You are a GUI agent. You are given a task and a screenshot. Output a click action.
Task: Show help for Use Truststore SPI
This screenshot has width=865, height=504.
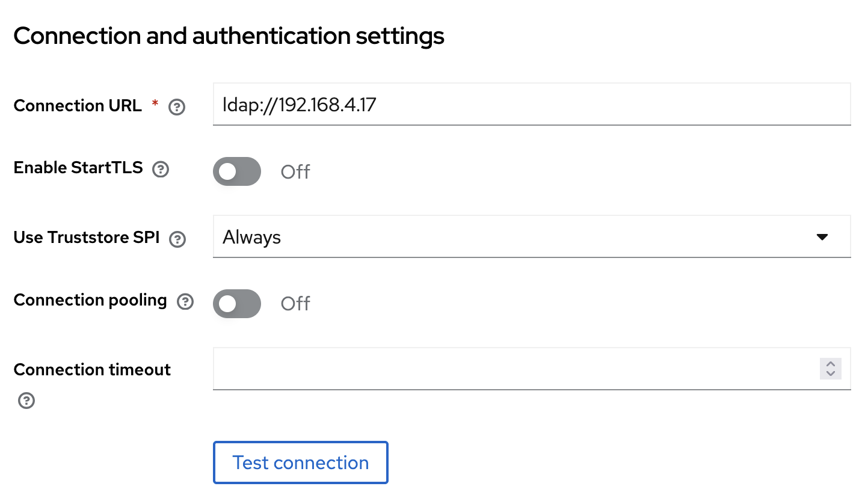click(x=177, y=239)
